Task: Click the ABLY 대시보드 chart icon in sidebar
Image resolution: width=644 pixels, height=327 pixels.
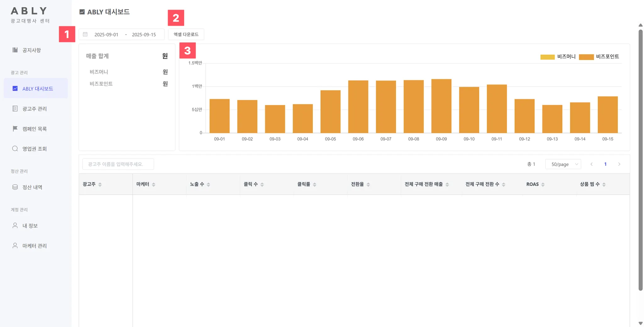Action: click(x=15, y=88)
